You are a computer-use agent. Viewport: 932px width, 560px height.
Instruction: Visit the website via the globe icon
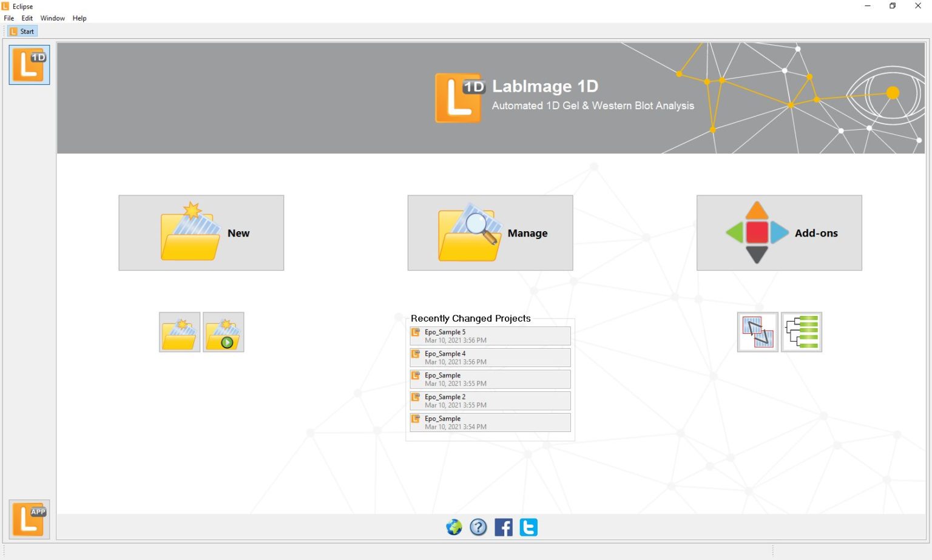[x=453, y=527]
